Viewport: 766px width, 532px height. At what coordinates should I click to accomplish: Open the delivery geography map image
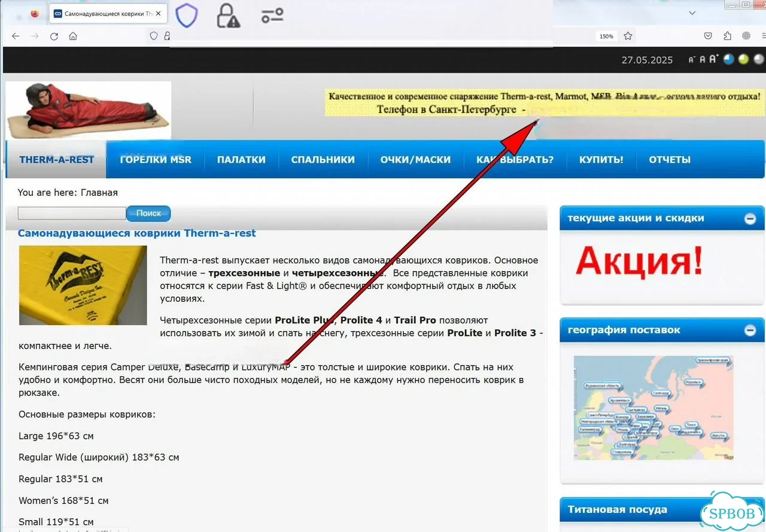653,408
